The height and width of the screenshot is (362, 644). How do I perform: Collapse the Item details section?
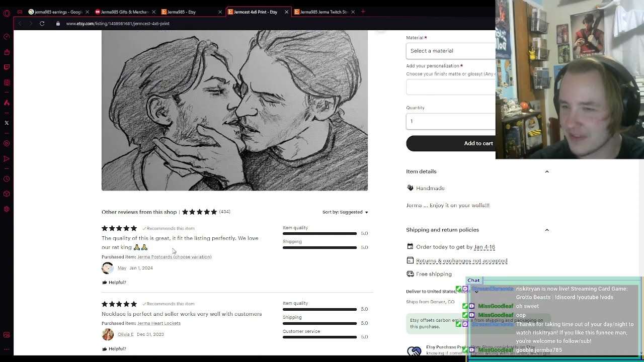click(x=547, y=171)
